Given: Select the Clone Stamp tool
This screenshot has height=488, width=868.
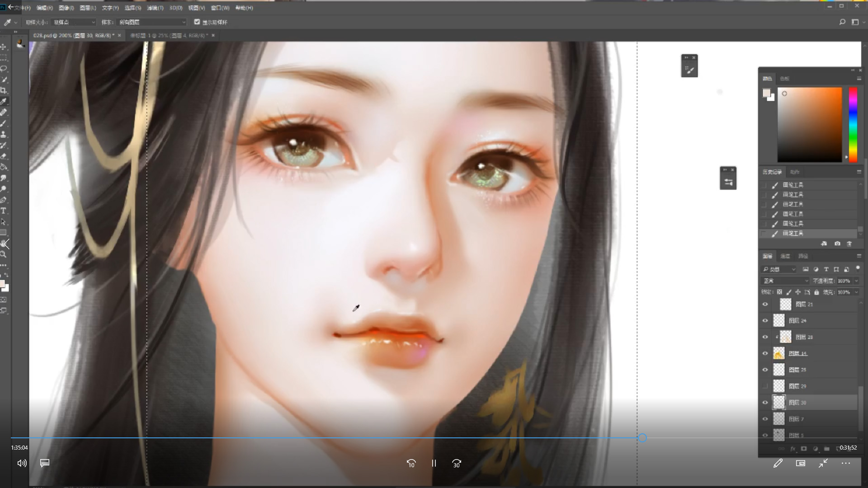Looking at the screenshot, I should pos(3,134).
